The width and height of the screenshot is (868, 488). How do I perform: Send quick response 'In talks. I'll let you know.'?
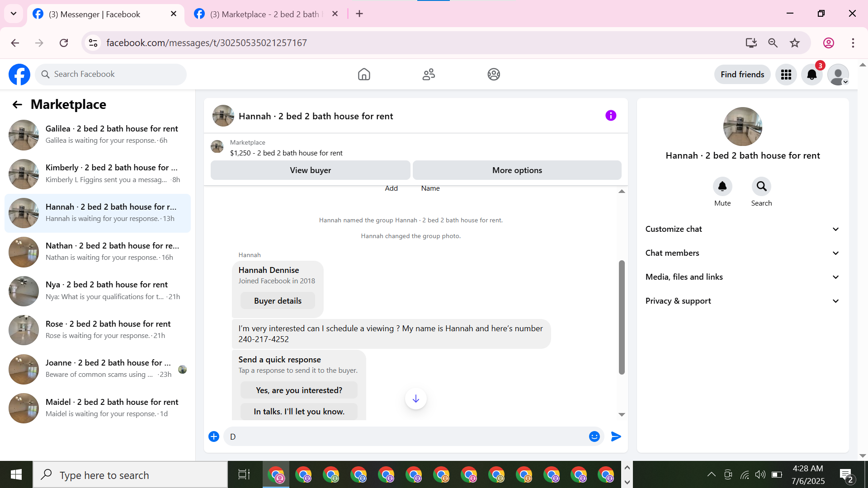click(x=299, y=412)
